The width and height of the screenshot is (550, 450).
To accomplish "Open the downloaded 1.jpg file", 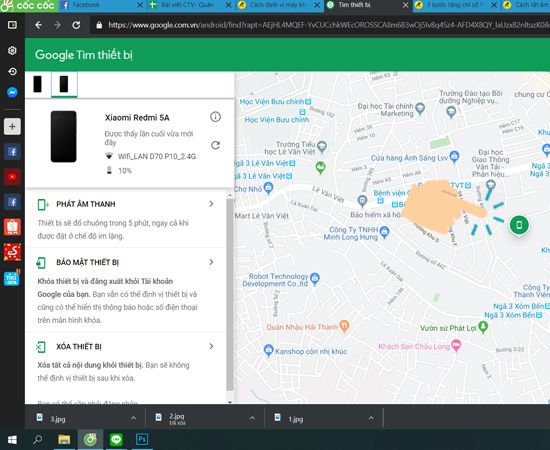I will [295, 419].
